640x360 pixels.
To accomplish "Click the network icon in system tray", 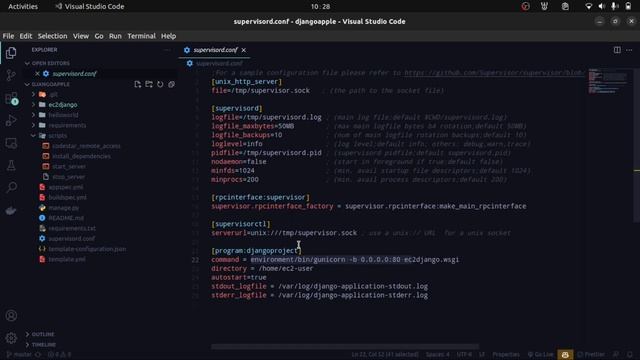I will [588, 6].
